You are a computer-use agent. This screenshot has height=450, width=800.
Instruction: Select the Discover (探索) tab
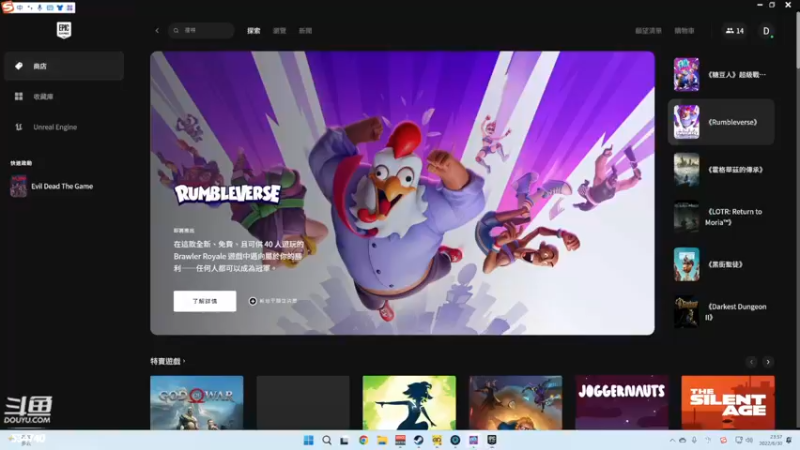[x=254, y=31]
